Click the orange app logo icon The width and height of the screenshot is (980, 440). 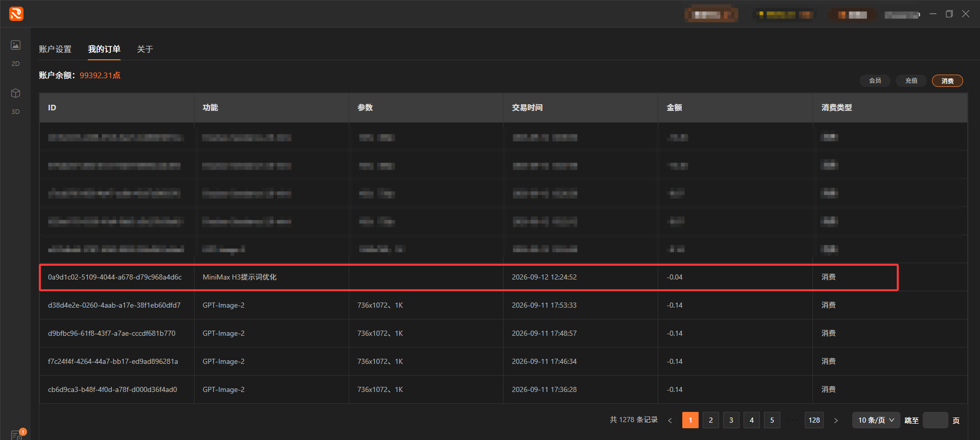pyautogui.click(x=16, y=14)
